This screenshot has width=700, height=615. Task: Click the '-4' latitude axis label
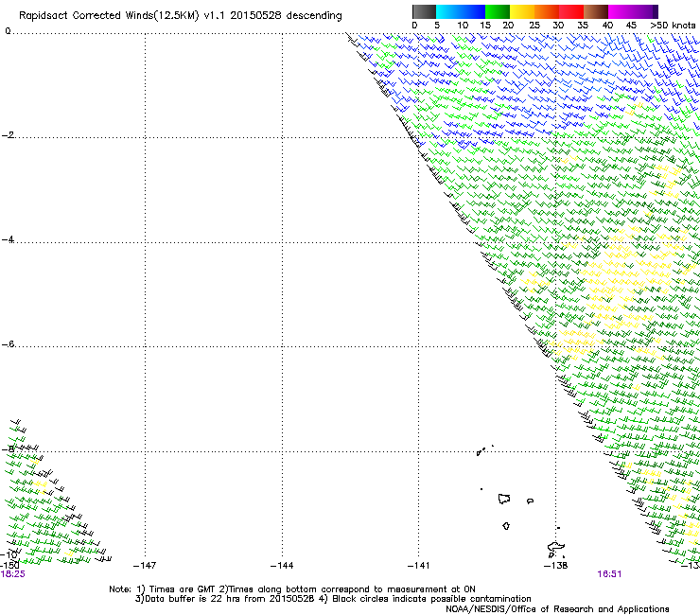8,239
